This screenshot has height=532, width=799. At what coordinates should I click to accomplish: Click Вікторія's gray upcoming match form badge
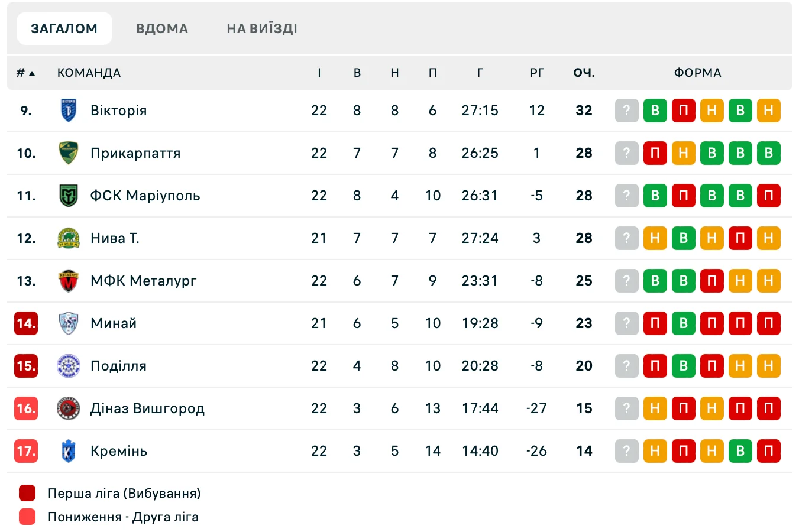626,111
